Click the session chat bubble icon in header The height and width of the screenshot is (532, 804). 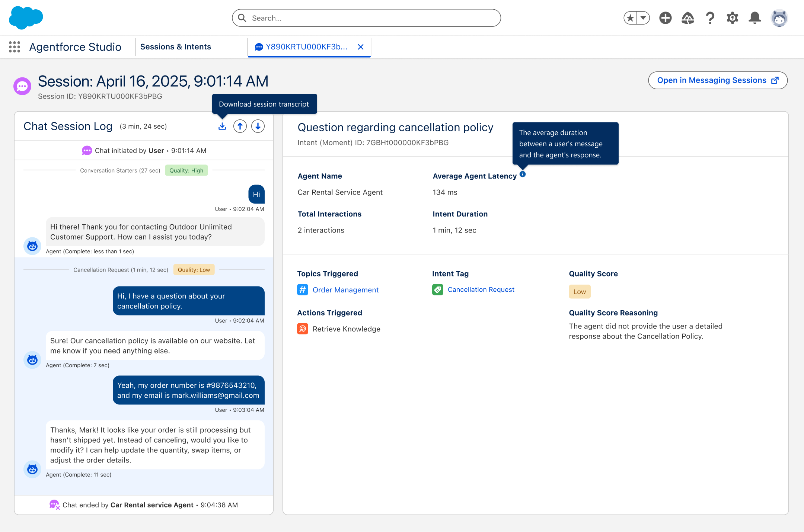pyautogui.click(x=22, y=86)
